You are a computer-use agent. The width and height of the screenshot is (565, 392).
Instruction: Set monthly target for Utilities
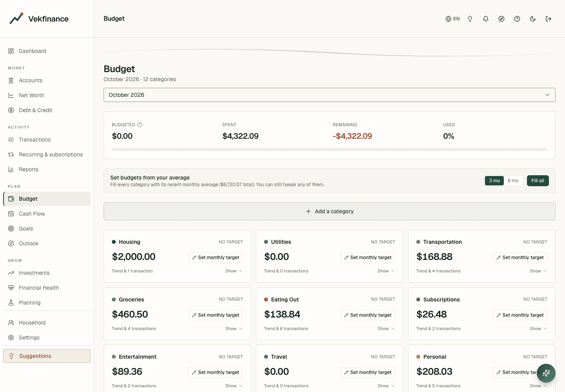[x=368, y=258]
